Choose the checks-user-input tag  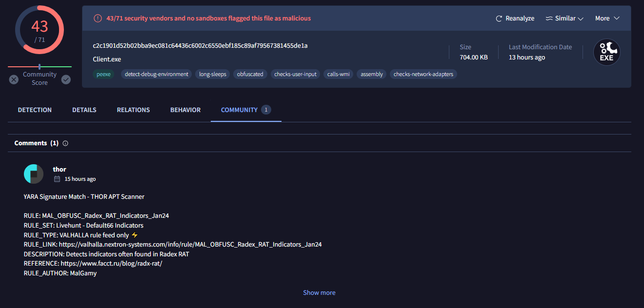tap(296, 74)
